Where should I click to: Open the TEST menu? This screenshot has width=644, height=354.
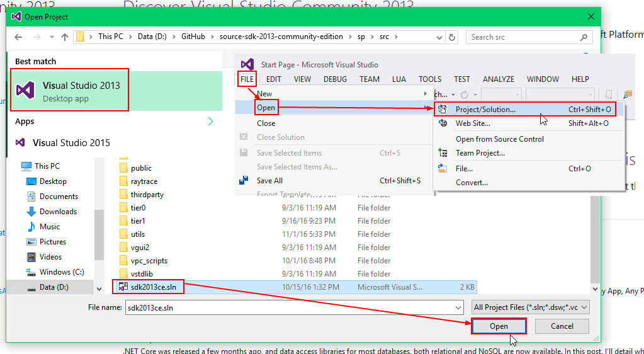click(x=461, y=79)
